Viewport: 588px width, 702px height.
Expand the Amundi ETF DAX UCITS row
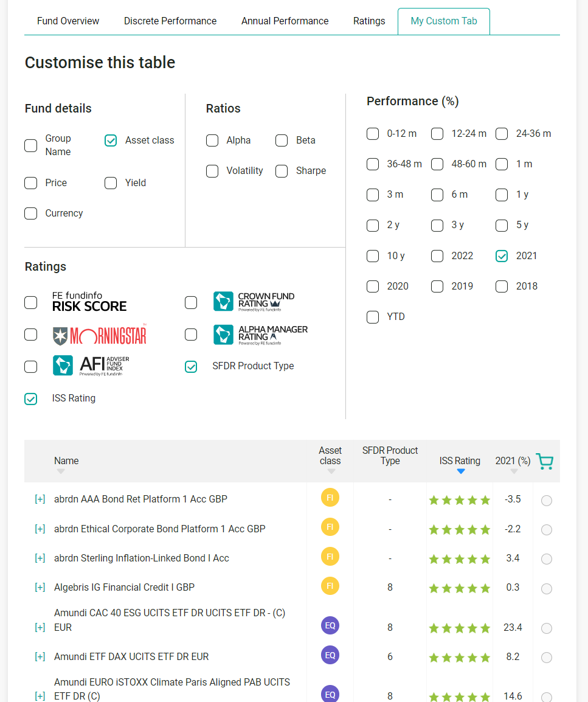[40, 657]
